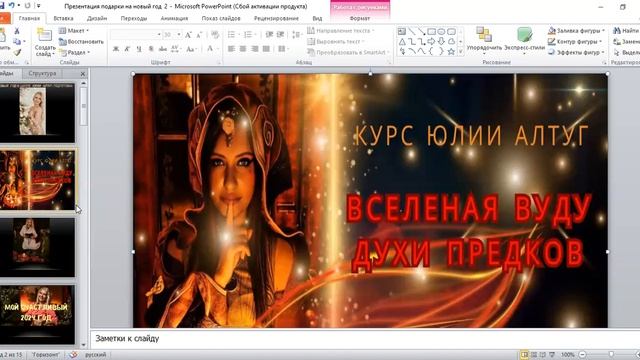Click the decrease list level icon

[x=269, y=35]
